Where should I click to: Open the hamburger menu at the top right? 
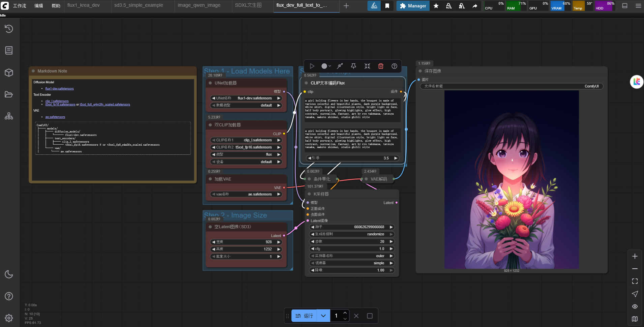(x=638, y=6)
